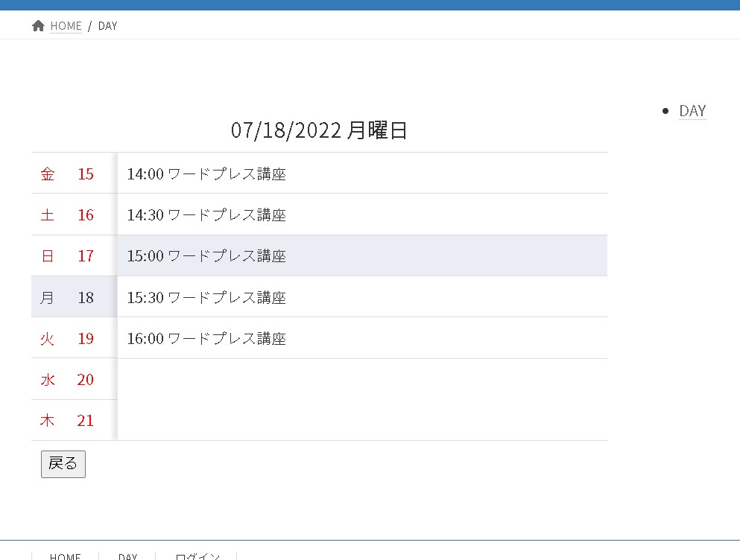Click the 07/18/2022 月曜日 date heading
This screenshot has height=560, width=740.
click(319, 131)
